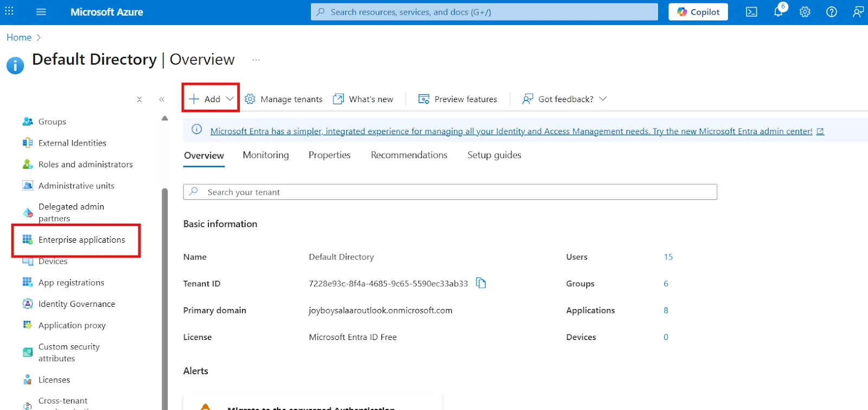Open Application proxy
The width and height of the screenshot is (868, 410).
coord(72,325)
